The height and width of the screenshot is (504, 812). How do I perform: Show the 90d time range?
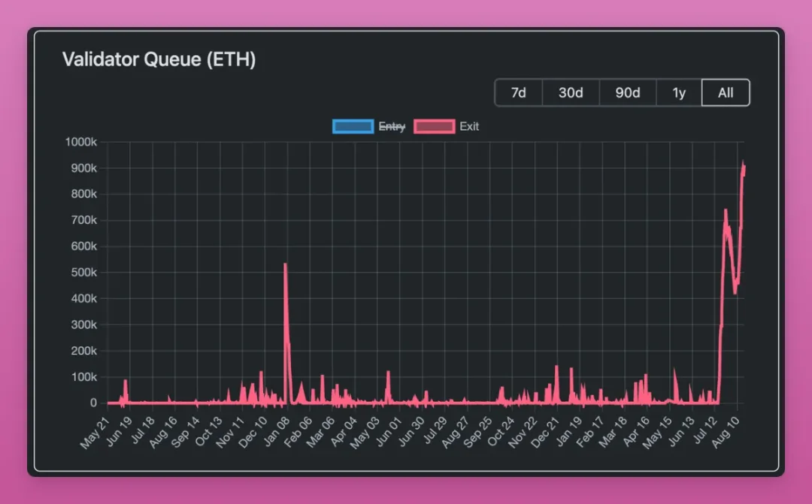click(628, 93)
